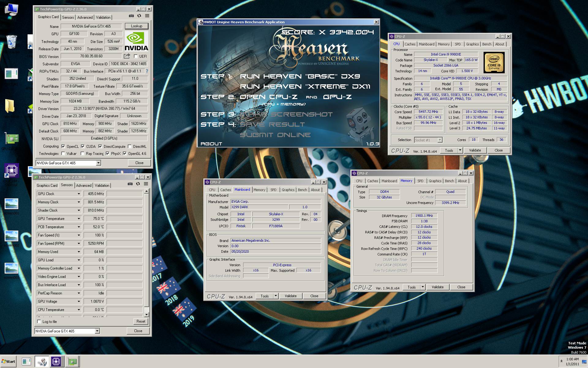Expand the GPU Temperature sensor dropdown

point(79,219)
